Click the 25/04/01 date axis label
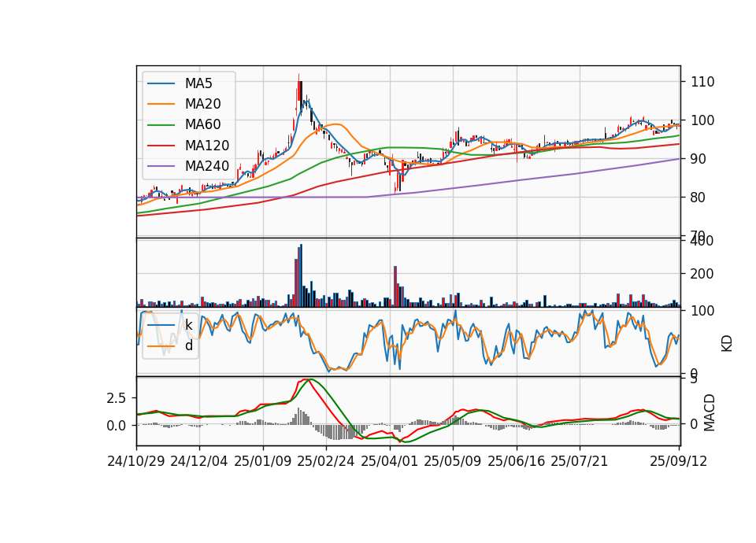 coord(390,461)
